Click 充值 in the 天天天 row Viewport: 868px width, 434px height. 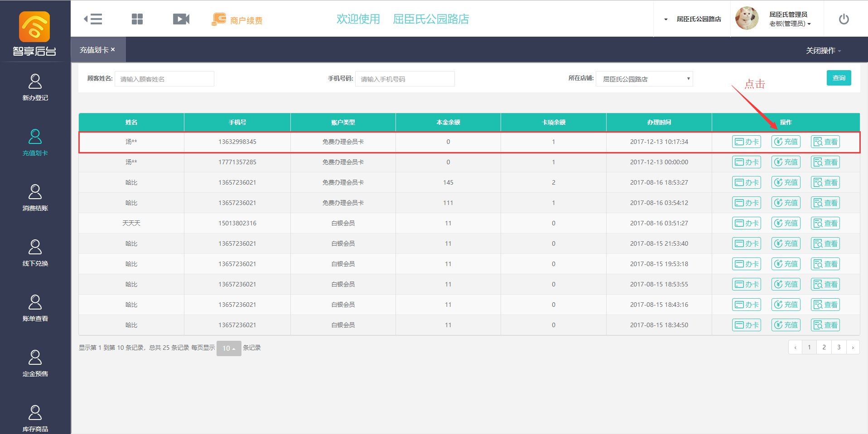coord(786,223)
